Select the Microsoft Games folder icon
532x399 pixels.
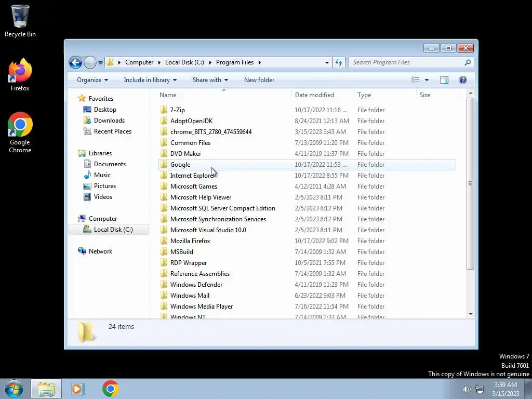pos(164,187)
